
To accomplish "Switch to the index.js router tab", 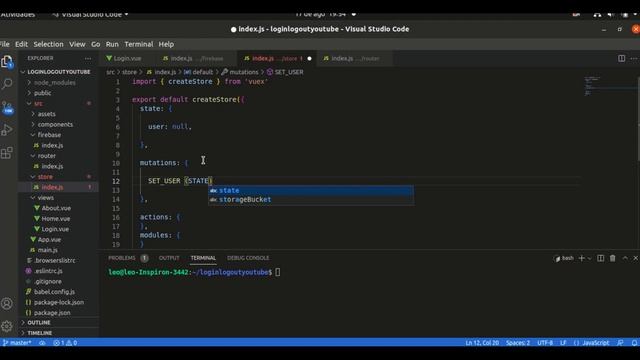I will pos(355,58).
